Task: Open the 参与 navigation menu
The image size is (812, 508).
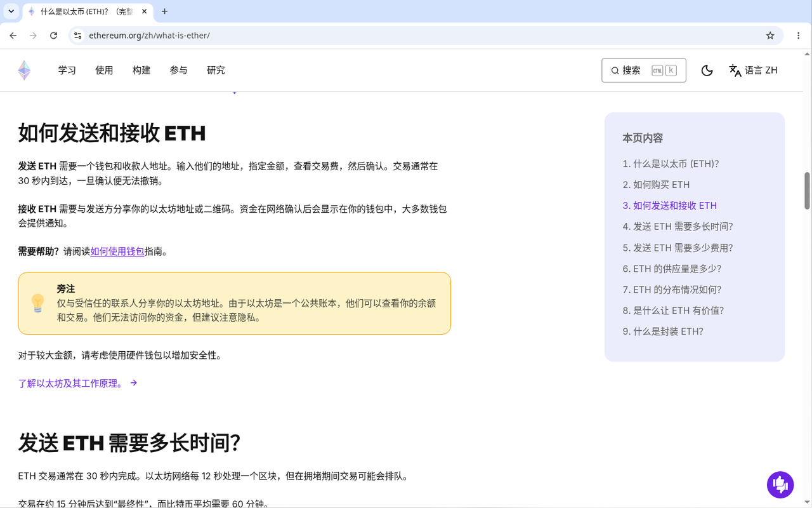Action: tap(179, 70)
